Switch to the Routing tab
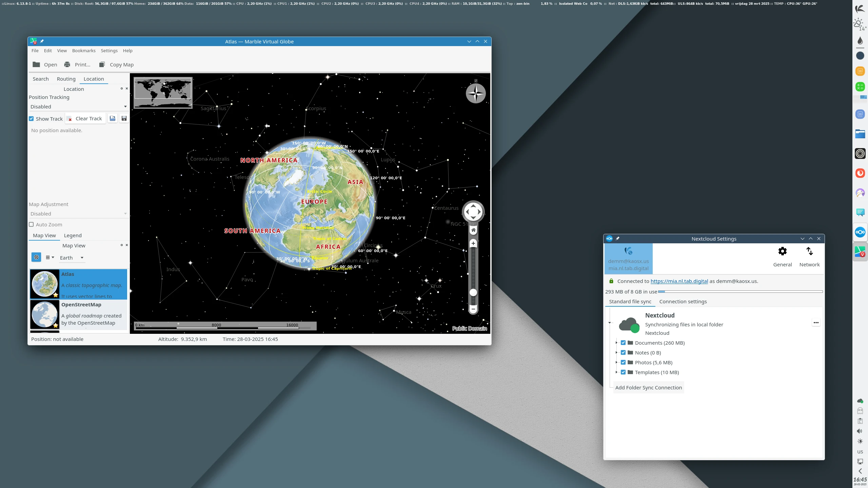The height and width of the screenshot is (488, 868). [x=66, y=79]
